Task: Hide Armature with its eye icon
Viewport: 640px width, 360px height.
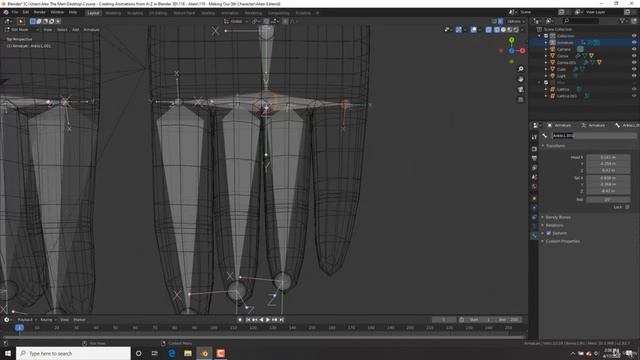Action: (x=634, y=42)
